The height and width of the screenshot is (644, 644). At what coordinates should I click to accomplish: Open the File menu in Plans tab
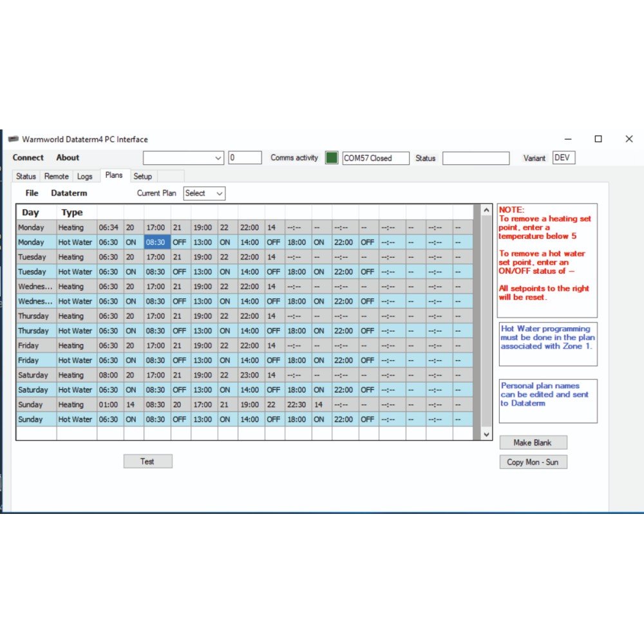click(x=32, y=193)
